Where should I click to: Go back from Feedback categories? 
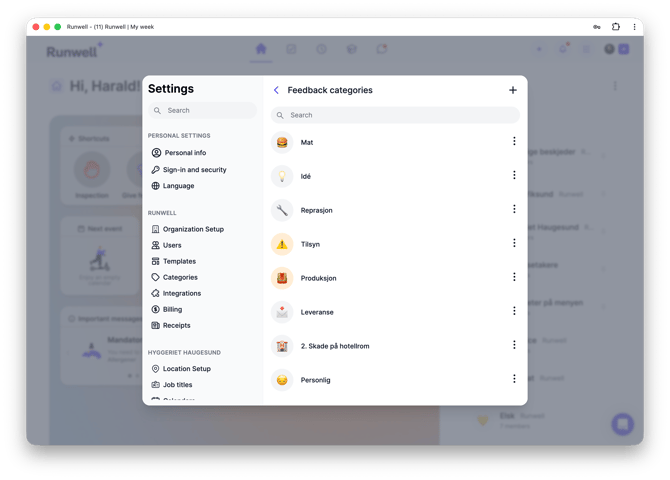coord(276,90)
